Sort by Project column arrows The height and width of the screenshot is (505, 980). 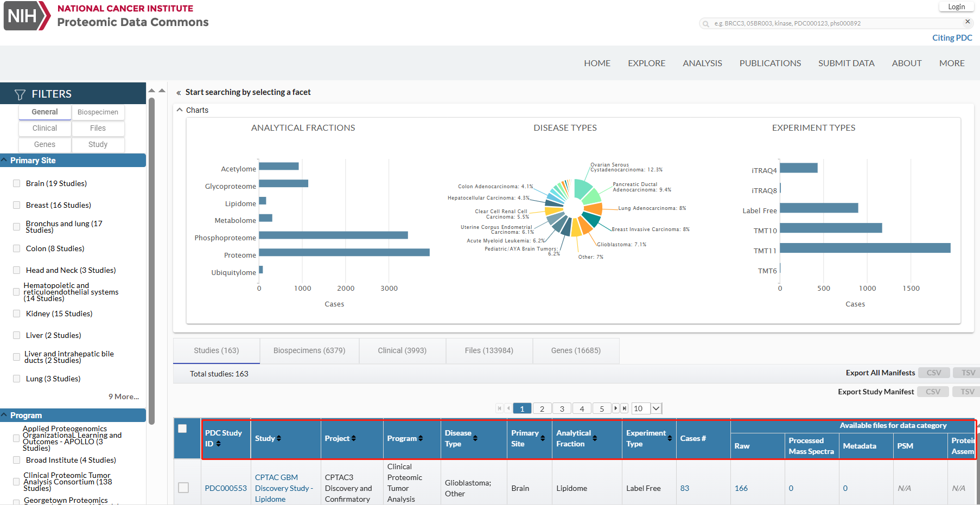pyautogui.click(x=353, y=438)
